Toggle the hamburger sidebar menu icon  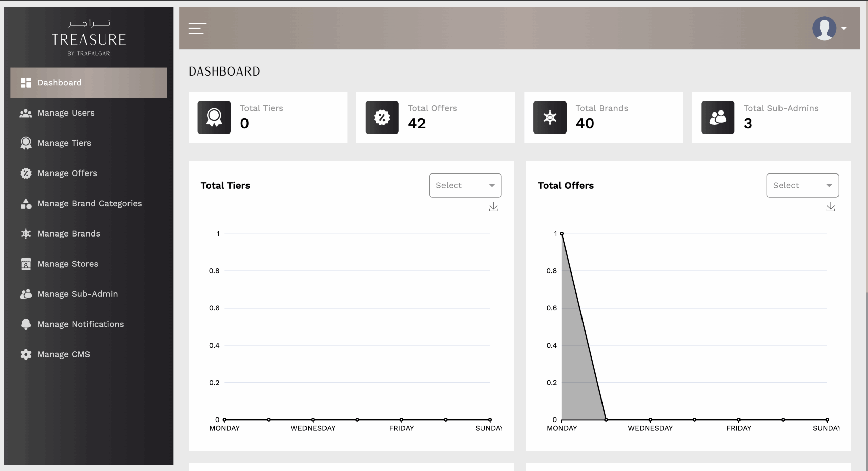point(197,28)
